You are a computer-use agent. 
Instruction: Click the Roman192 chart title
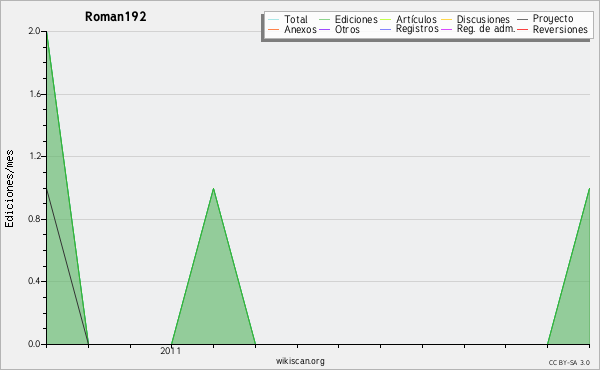click(116, 17)
